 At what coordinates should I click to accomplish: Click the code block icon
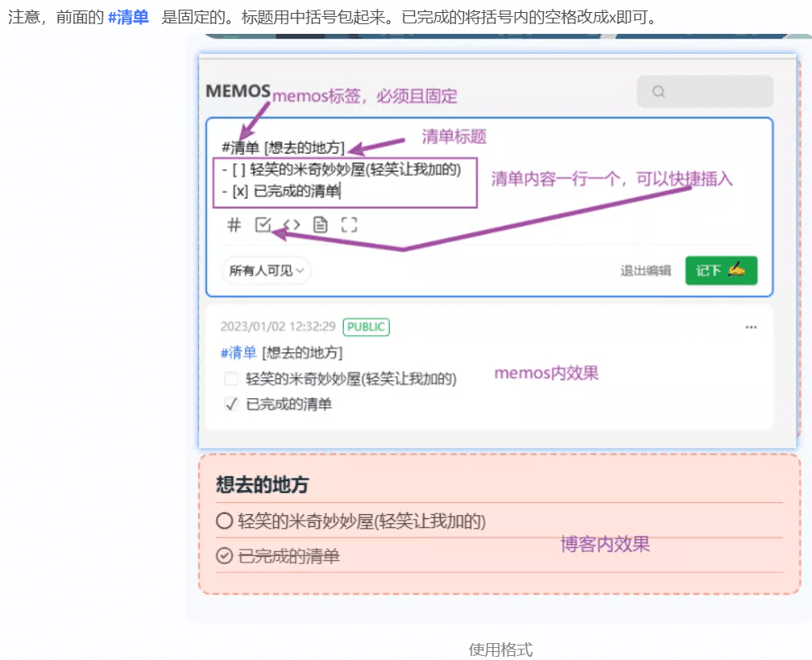(292, 225)
